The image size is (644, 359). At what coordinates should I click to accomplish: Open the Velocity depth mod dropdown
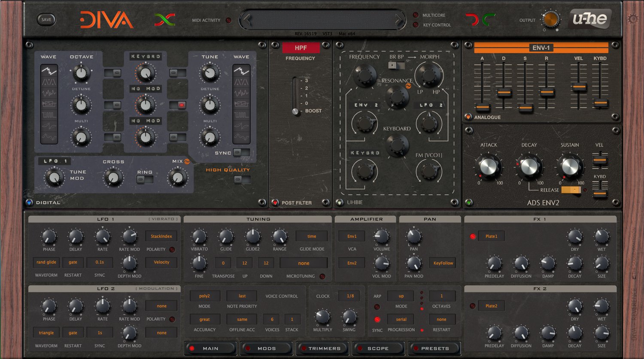click(x=161, y=262)
